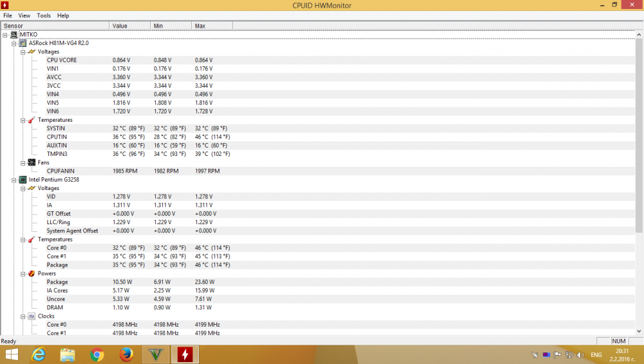
Task: Collapse the motherboard Voltages group
Action: point(23,52)
